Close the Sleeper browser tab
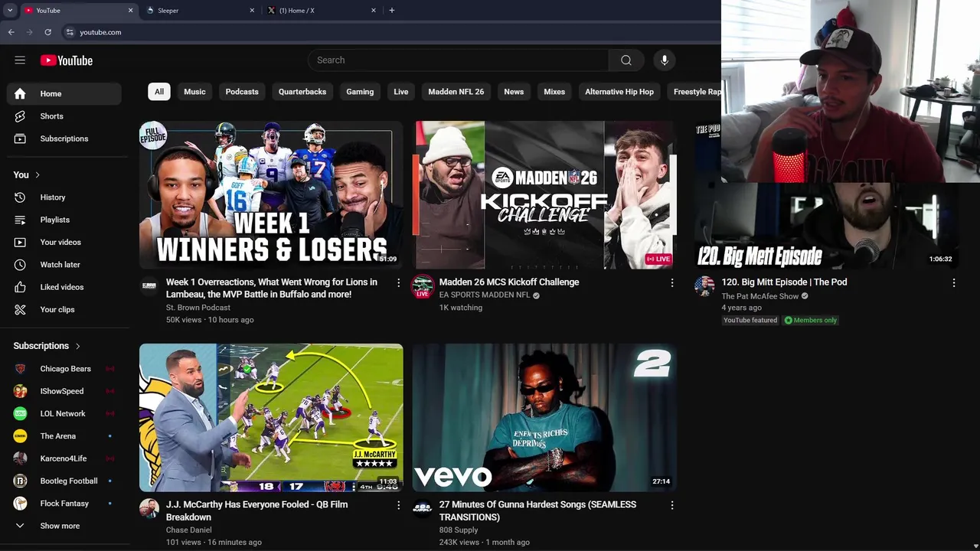 click(252, 10)
